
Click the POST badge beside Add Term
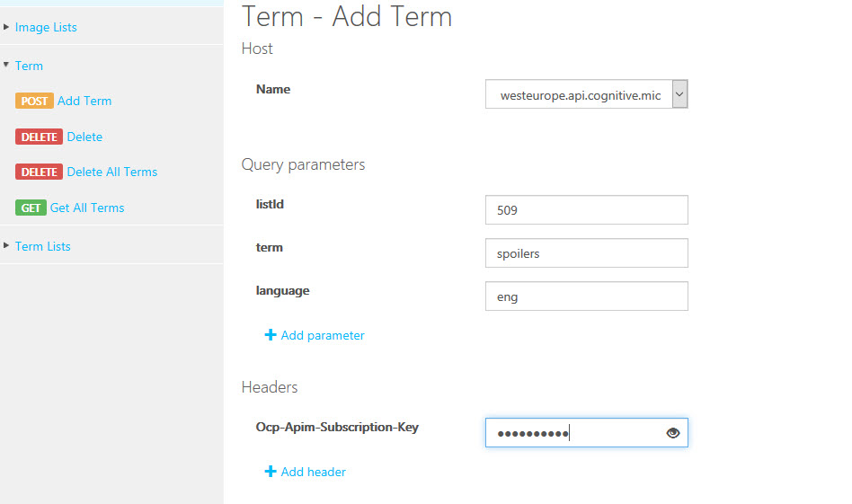[x=34, y=102]
